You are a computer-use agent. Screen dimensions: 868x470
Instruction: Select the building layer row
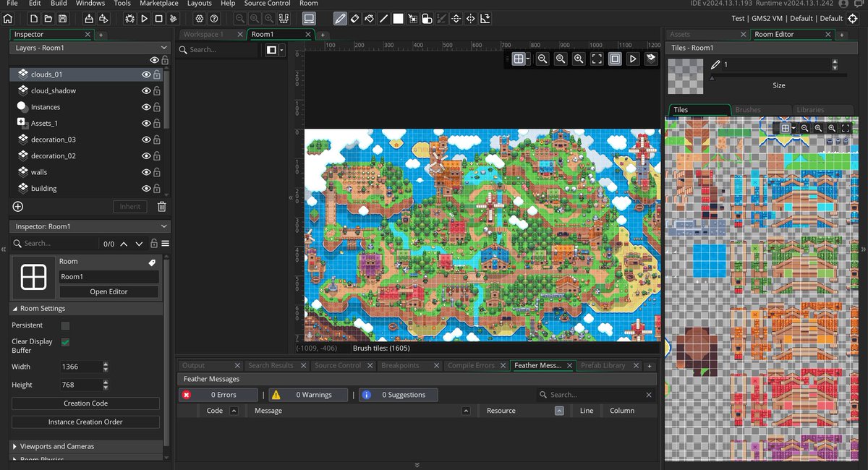point(87,188)
